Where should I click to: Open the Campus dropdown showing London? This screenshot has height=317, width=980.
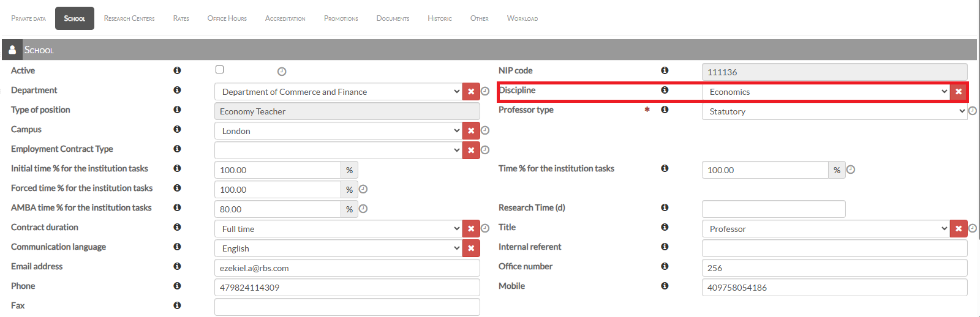(x=338, y=131)
